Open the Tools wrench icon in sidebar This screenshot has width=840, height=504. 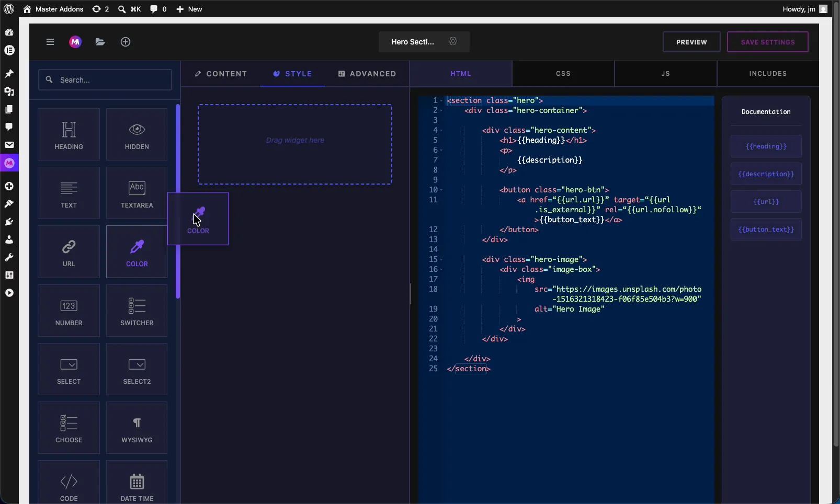pyautogui.click(x=9, y=257)
